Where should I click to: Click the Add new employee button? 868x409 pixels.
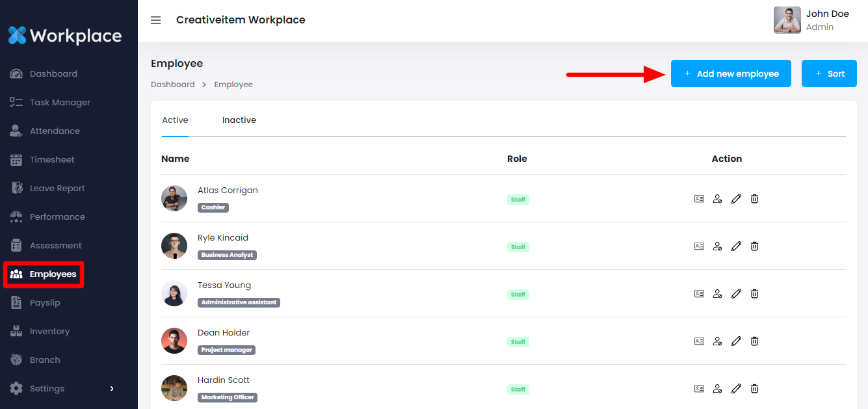(731, 73)
